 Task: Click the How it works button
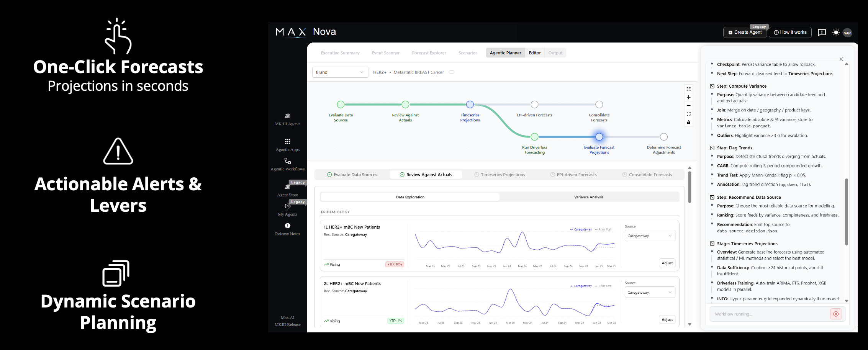(790, 33)
